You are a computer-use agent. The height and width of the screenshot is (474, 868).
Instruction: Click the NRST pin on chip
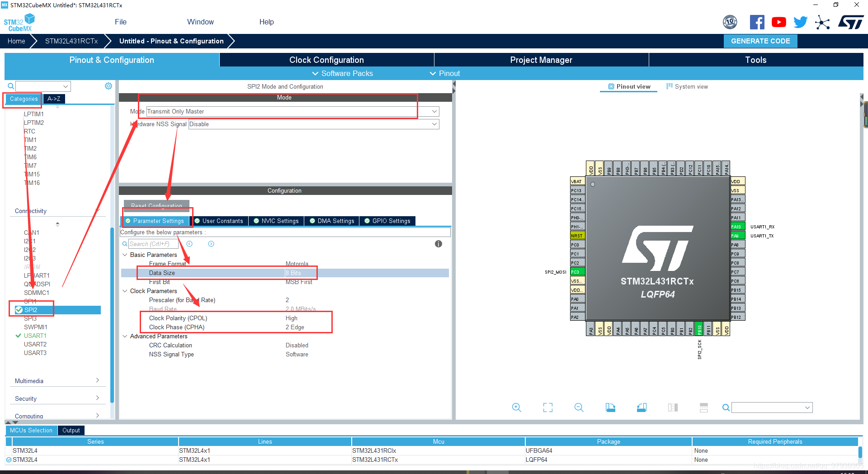click(x=577, y=236)
